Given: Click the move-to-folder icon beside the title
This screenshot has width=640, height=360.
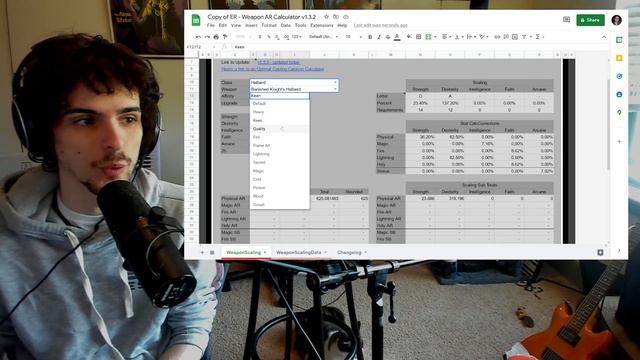Looking at the screenshot, I should click(x=336, y=17).
